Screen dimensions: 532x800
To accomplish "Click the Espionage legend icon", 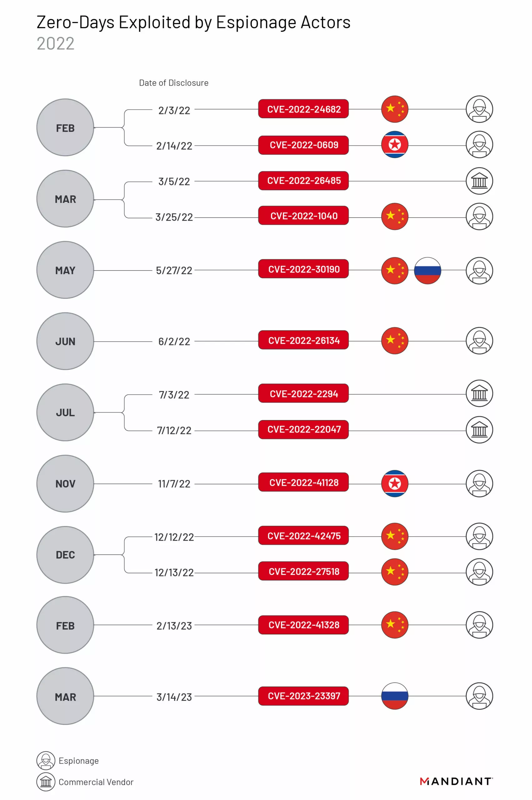I will click(46, 761).
